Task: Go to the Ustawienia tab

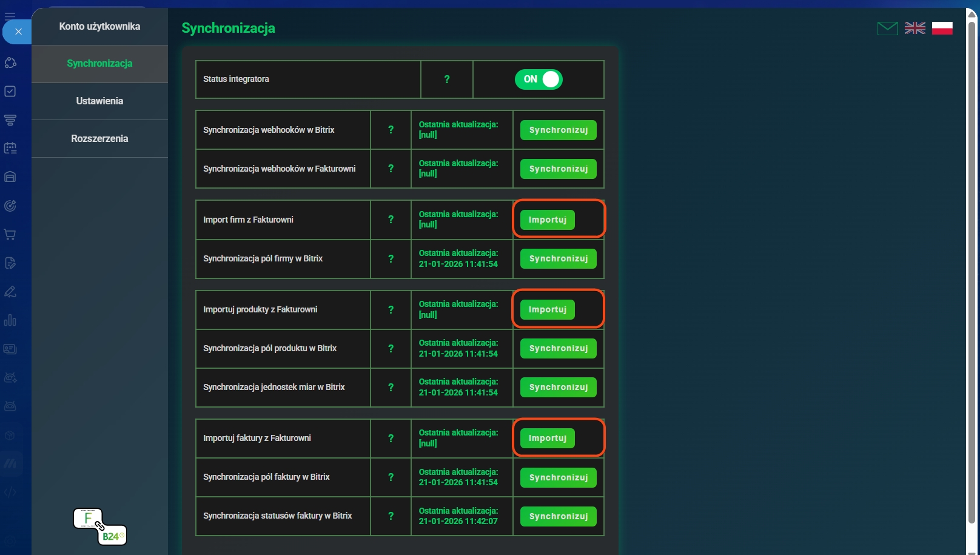Action: point(99,101)
